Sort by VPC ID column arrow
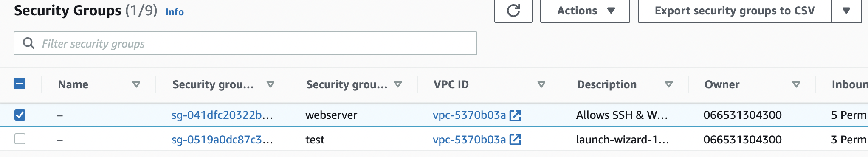Viewport: 868px width, 157px height. tap(541, 84)
